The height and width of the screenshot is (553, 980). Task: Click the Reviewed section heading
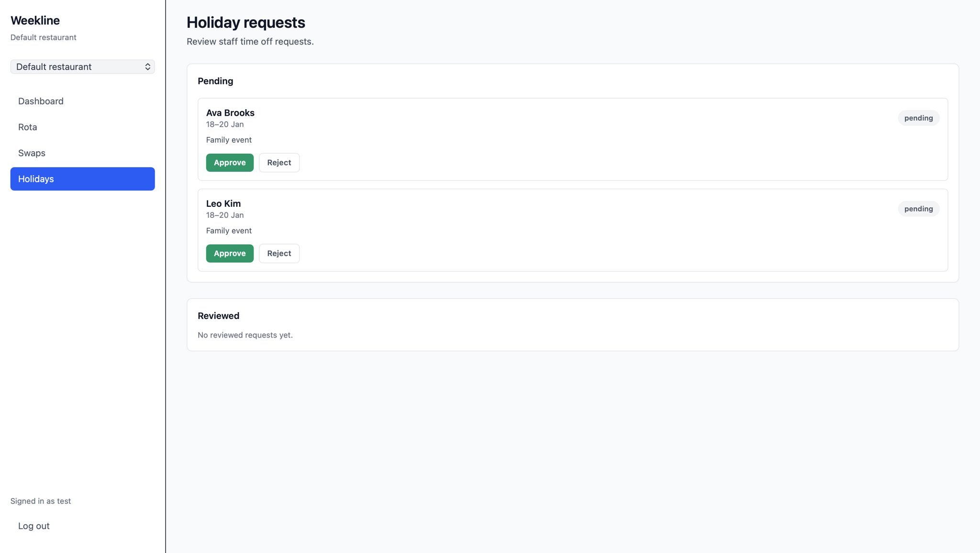[218, 316]
